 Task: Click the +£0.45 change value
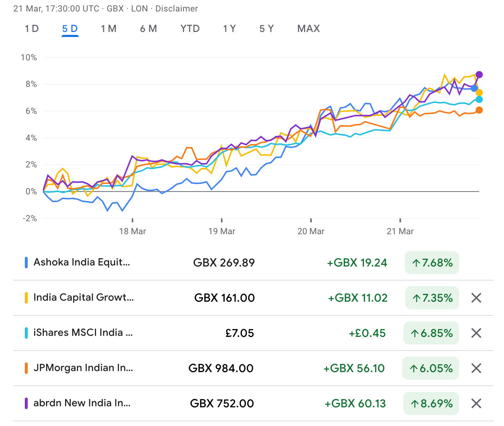(367, 333)
